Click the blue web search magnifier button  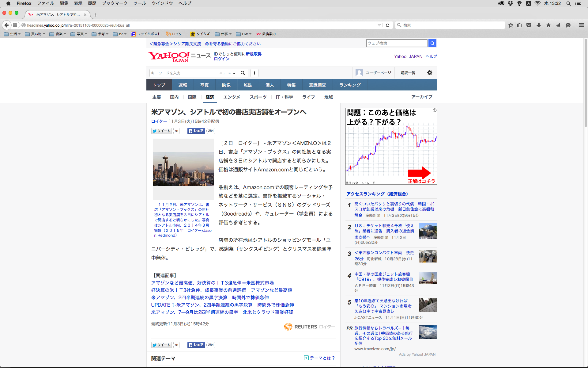pos(432,43)
